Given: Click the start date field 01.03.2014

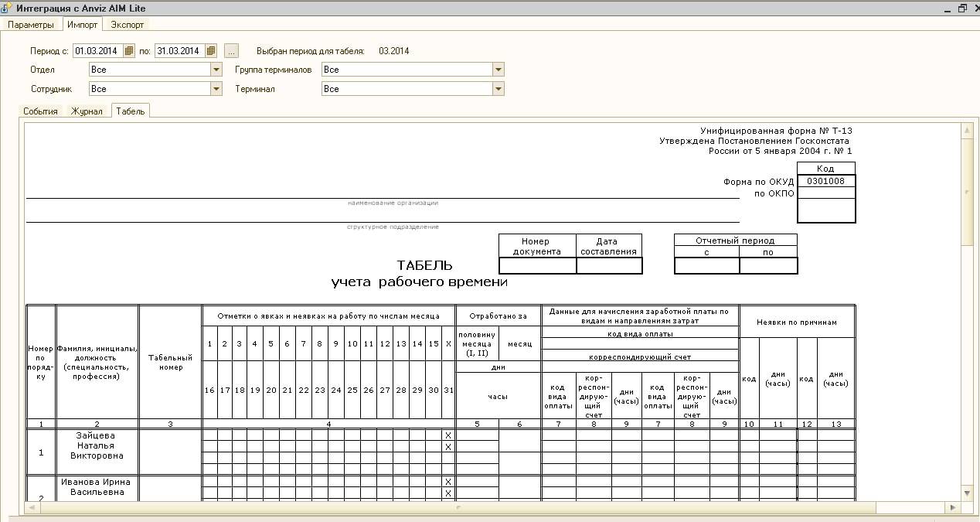Looking at the screenshot, I should point(97,51).
